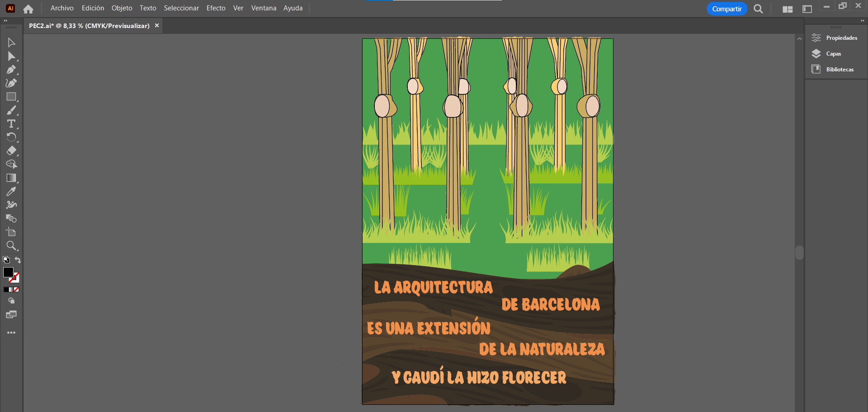The image size is (868, 412).
Task: Reset to default fill and stroke
Action: click(x=6, y=260)
